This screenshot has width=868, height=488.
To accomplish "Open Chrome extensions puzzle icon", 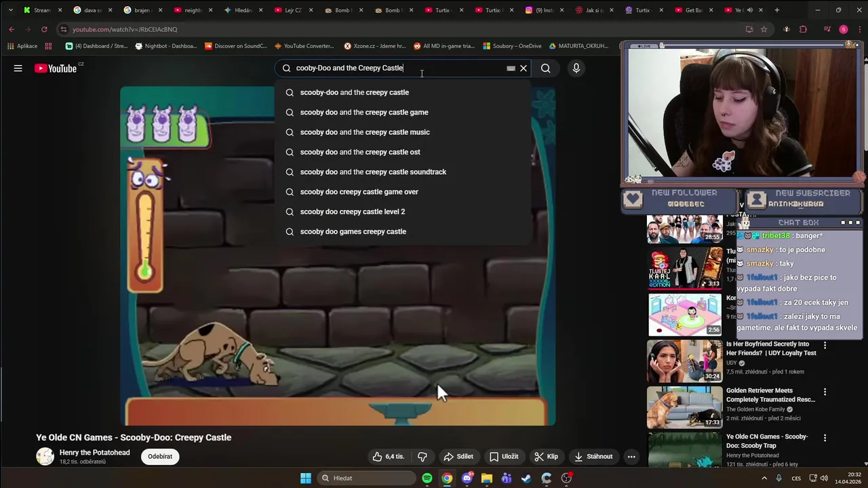I will 804,29.
